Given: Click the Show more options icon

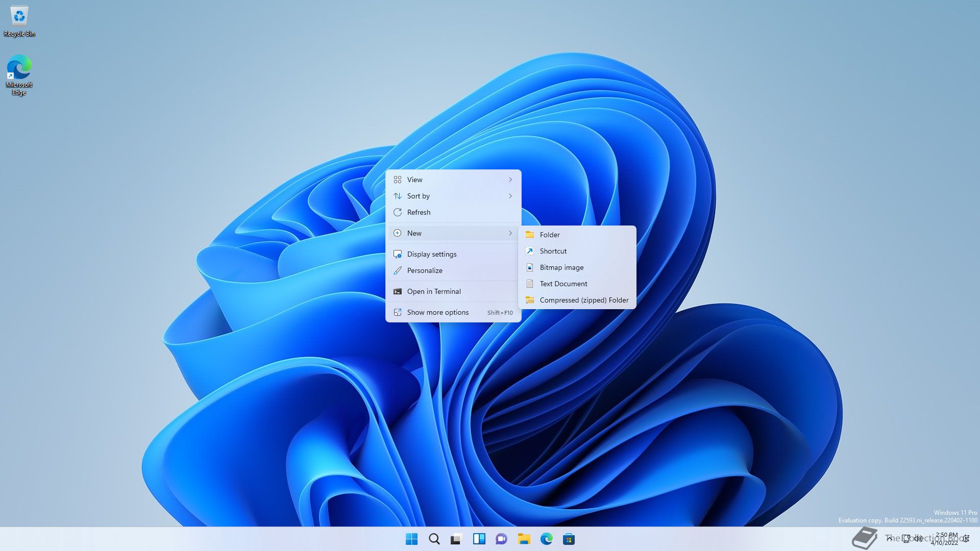Looking at the screenshot, I should (398, 312).
